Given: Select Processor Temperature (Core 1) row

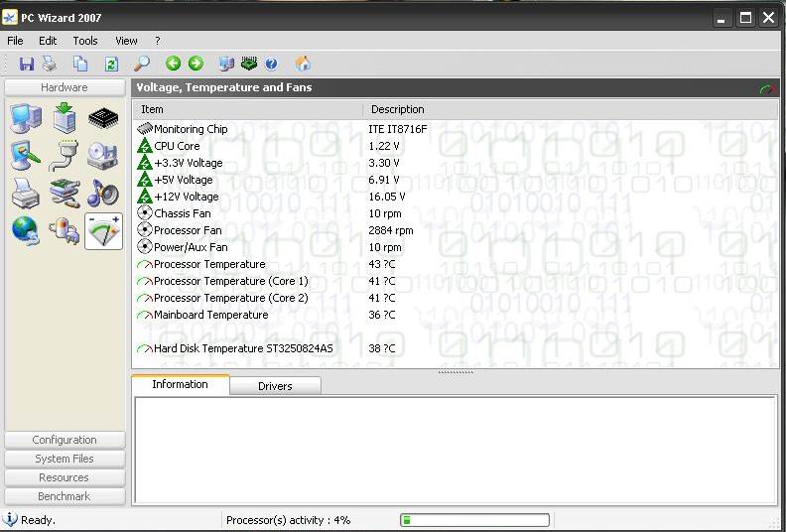Looking at the screenshot, I should point(456,281).
